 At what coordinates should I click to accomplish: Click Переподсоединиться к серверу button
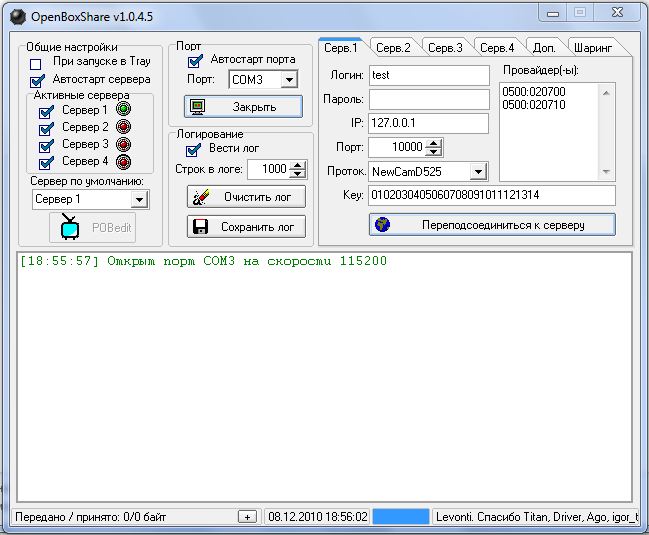[x=492, y=225]
